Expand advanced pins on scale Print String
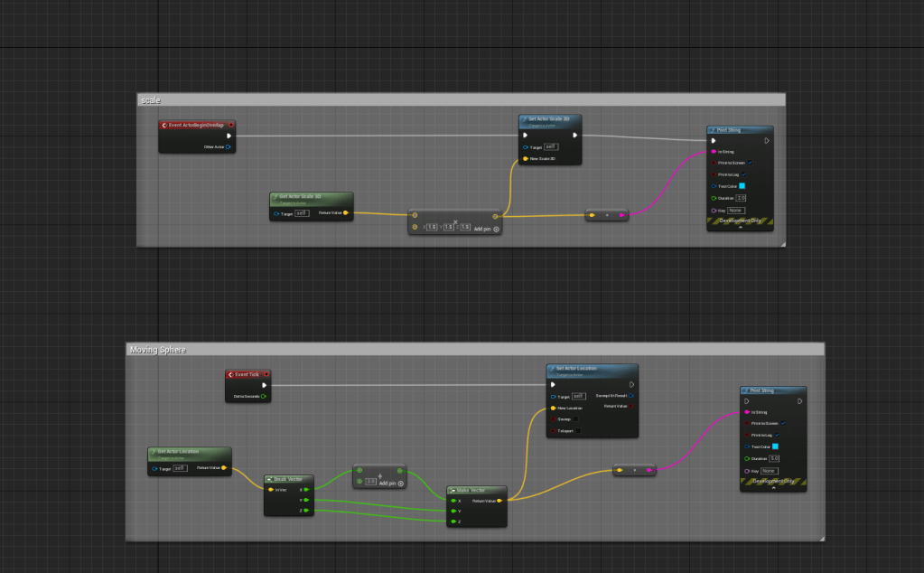Viewport: 924px width, 573px height. [740, 227]
